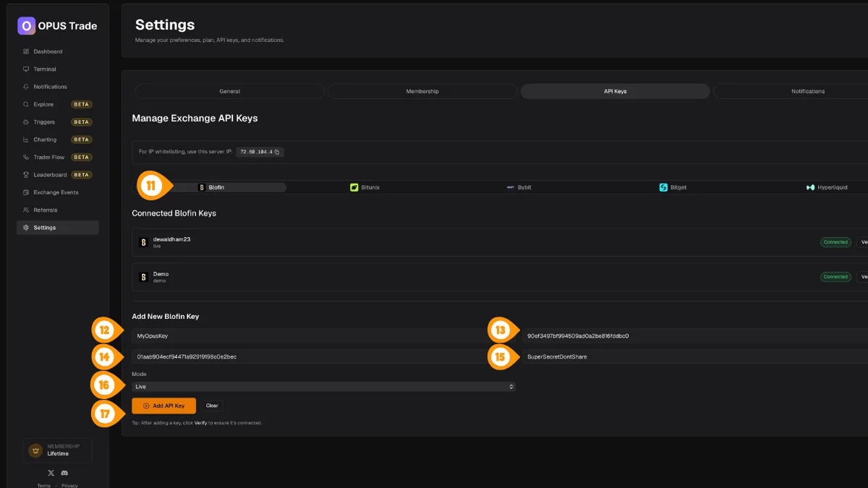Switch to the Notifications settings tab
Image resolution: width=868 pixels, height=488 pixels.
791,91
